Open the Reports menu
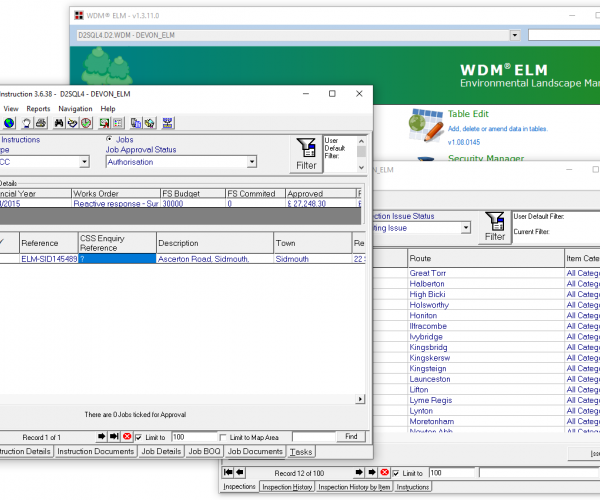This screenshot has height=500, width=600. (x=38, y=108)
